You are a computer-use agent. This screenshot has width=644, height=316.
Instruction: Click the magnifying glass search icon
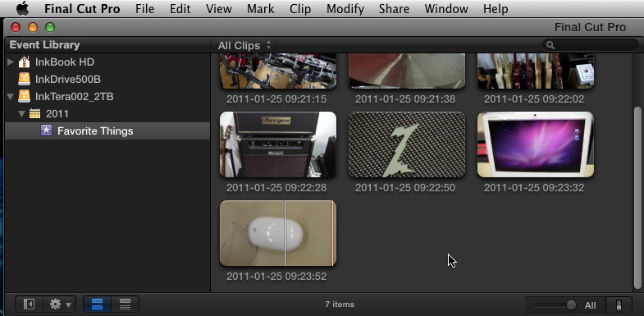pyautogui.click(x=550, y=45)
